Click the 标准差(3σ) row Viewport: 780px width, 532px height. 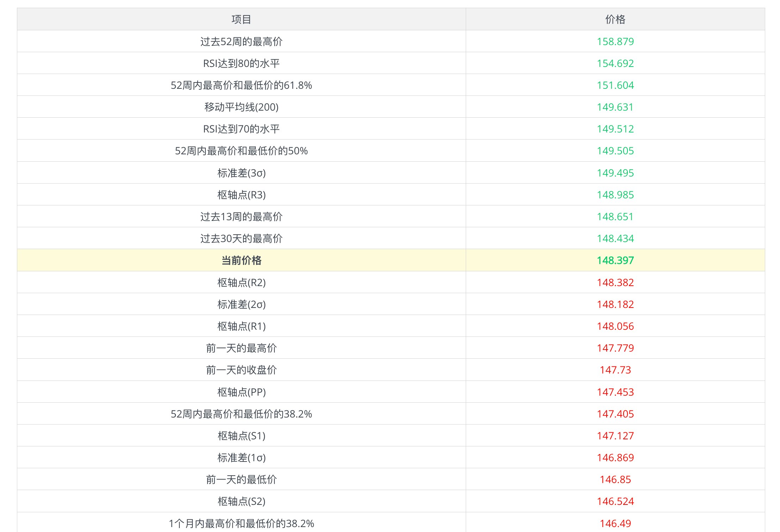[x=242, y=173]
